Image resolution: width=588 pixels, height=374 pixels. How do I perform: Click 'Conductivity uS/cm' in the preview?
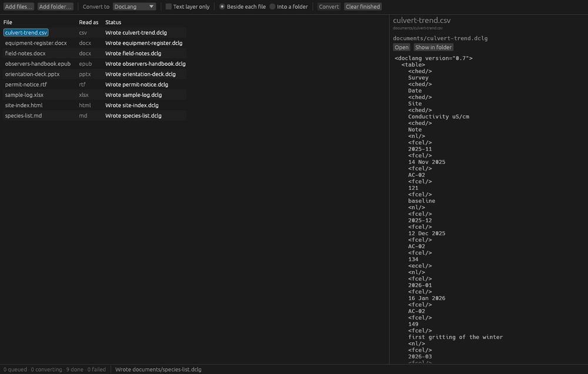point(439,116)
